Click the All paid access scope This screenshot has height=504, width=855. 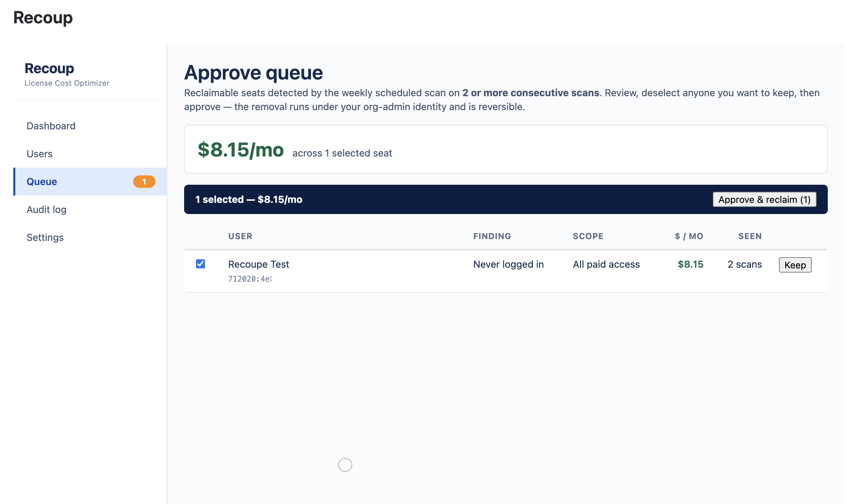(x=606, y=264)
